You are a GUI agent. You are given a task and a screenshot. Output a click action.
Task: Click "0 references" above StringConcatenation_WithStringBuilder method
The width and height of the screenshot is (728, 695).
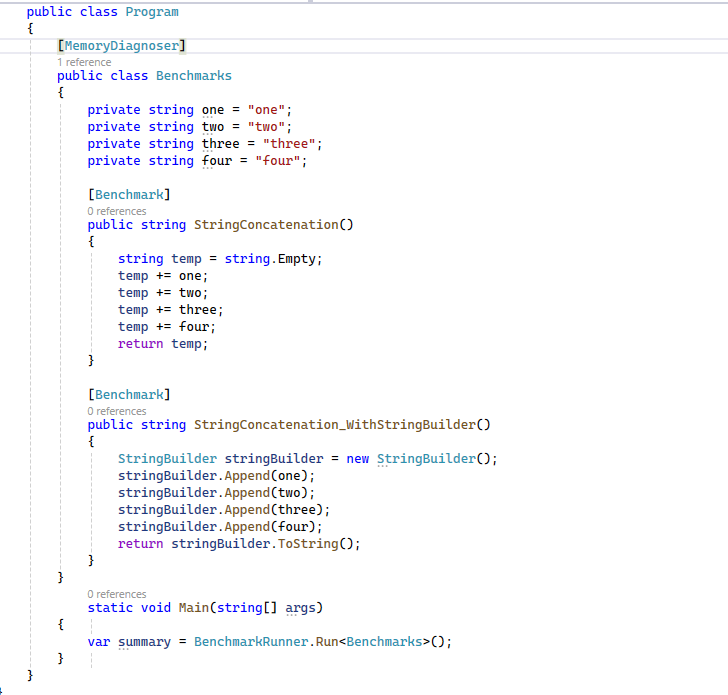point(116,411)
